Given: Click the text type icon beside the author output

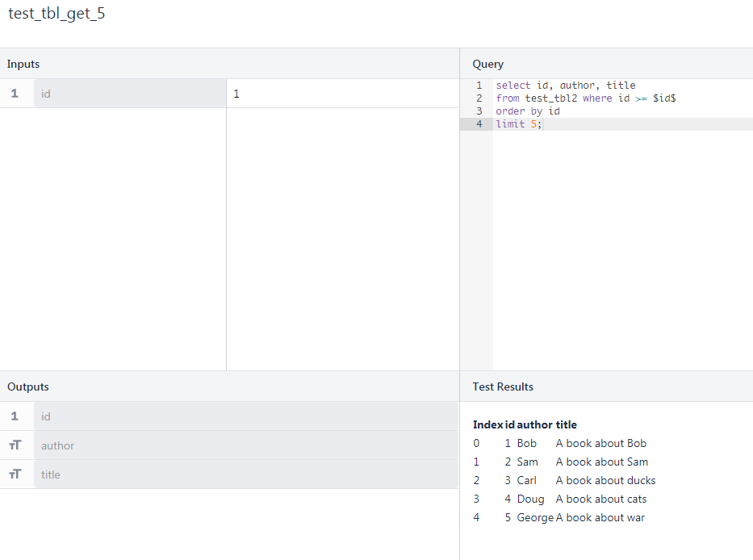Looking at the screenshot, I should (x=15, y=445).
